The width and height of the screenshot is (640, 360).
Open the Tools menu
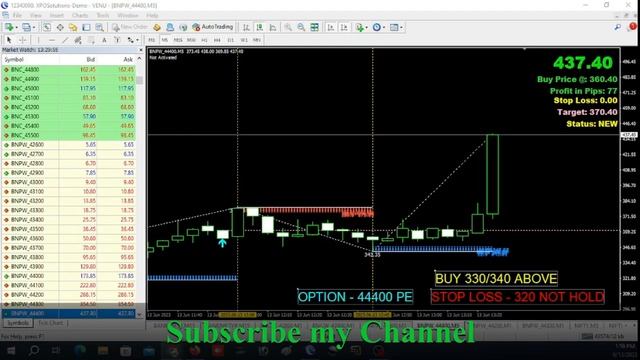[x=102, y=16]
